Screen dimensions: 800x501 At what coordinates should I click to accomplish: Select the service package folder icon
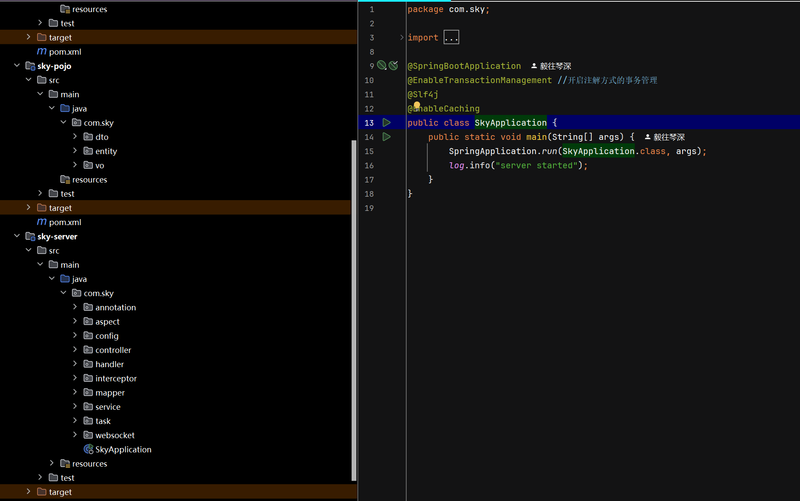click(x=88, y=407)
